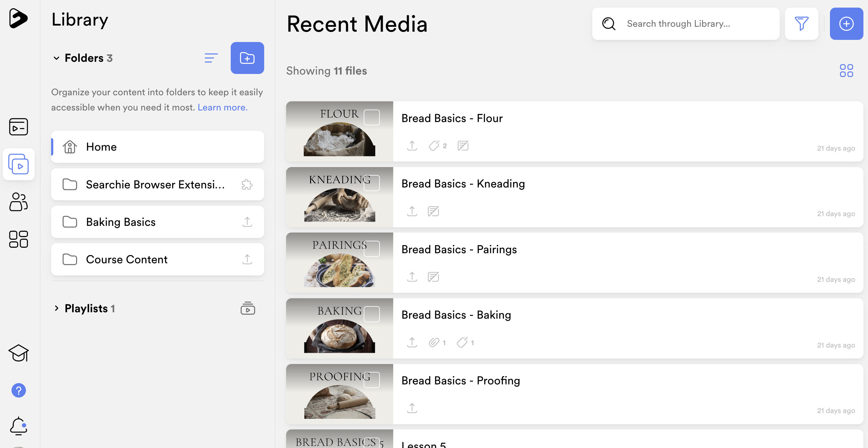Click the PROOFING video thumbnail

tap(339, 394)
